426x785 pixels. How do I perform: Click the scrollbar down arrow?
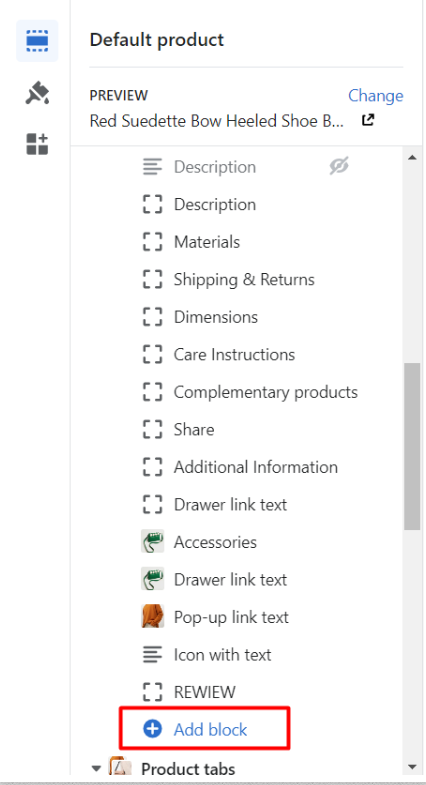(412, 767)
